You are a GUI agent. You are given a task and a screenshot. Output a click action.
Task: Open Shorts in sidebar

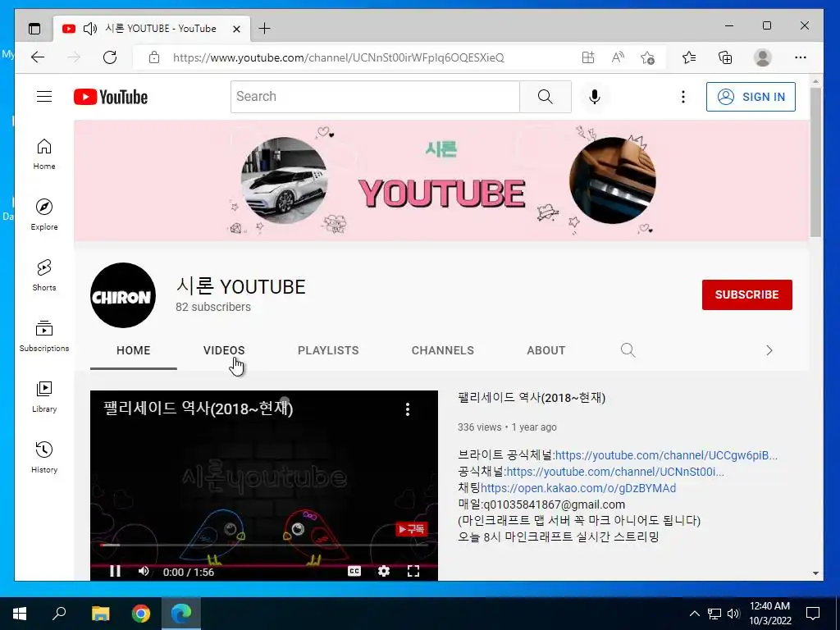pyautogui.click(x=44, y=276)
